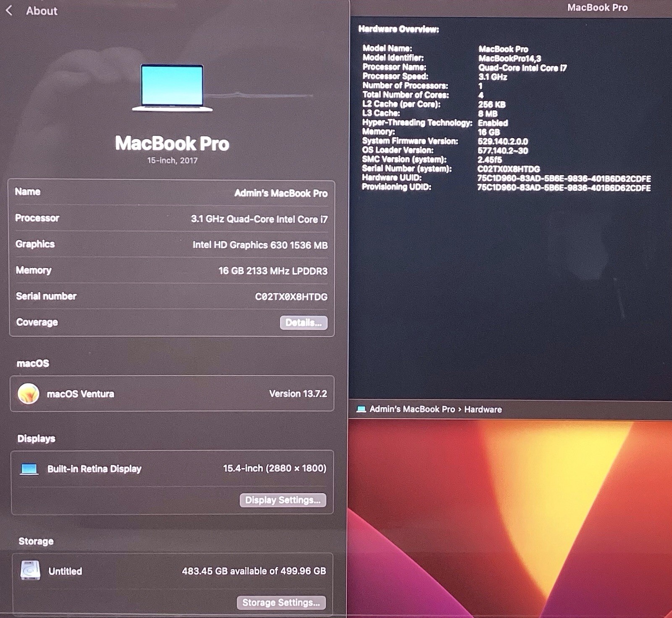Click the "Hardware Overview:" heading
Image resolution: width=672 pixels, height=618 pixels.
click(x=399, y=29)
